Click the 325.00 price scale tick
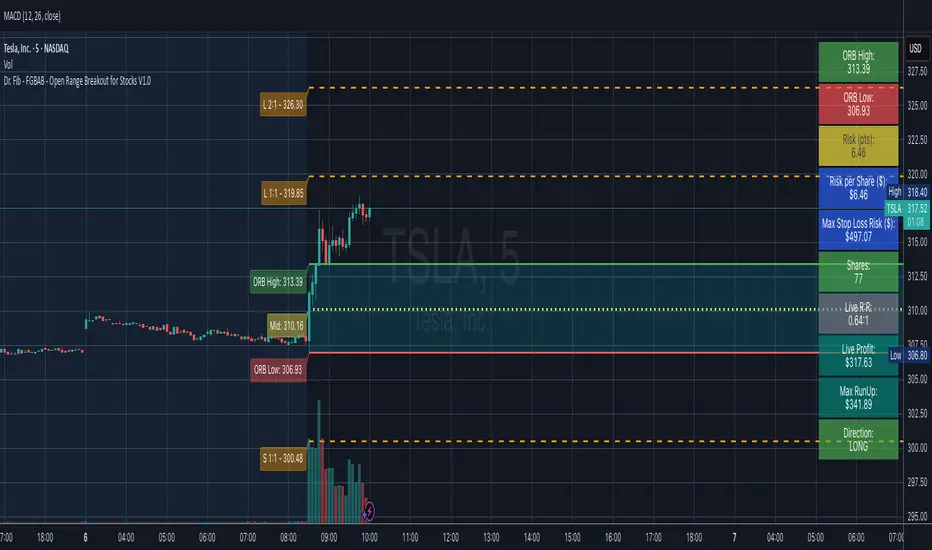The height and width of the screenshot is (550, 932). click(x=917, y=106)
